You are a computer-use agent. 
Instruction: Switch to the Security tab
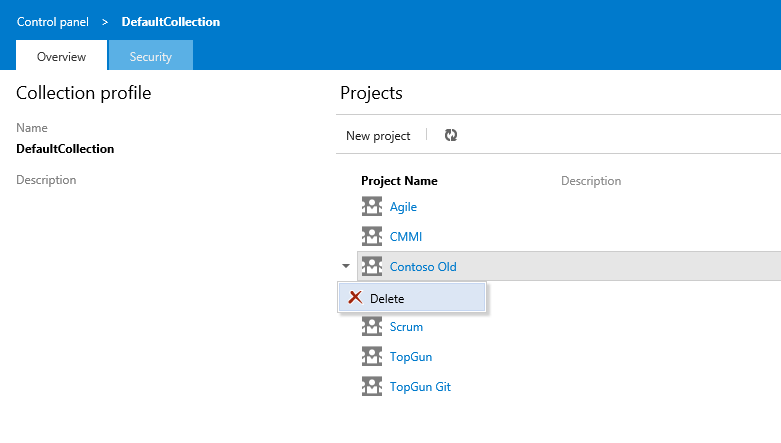(150, 55)
